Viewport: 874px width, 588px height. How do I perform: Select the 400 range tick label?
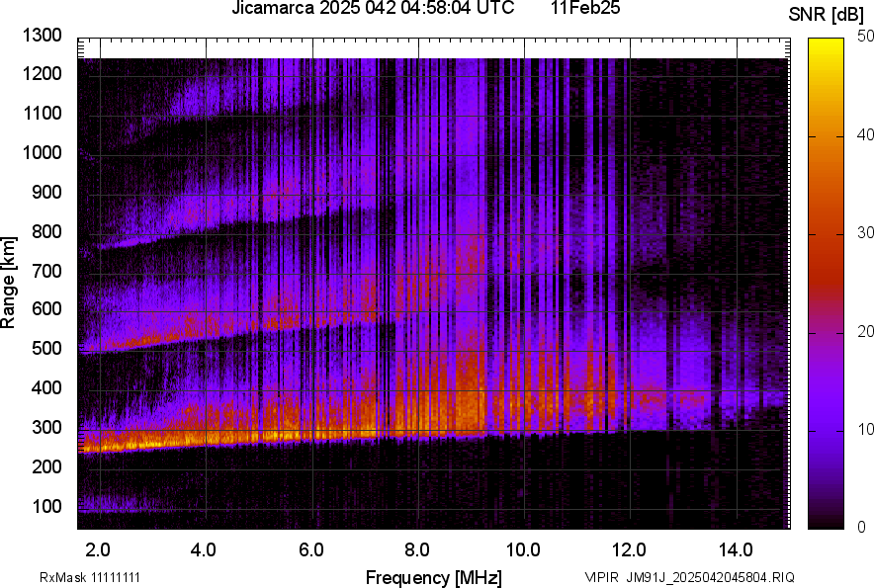45,388
